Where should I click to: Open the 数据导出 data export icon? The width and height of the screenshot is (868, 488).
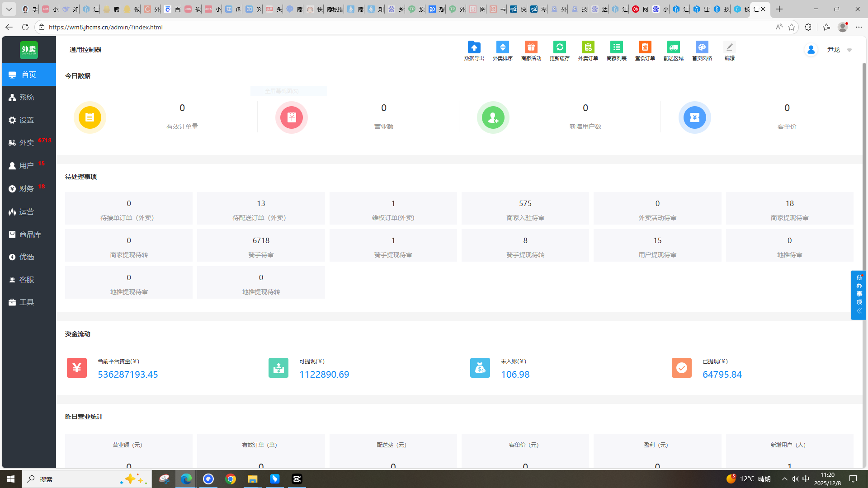click(474, 47)
